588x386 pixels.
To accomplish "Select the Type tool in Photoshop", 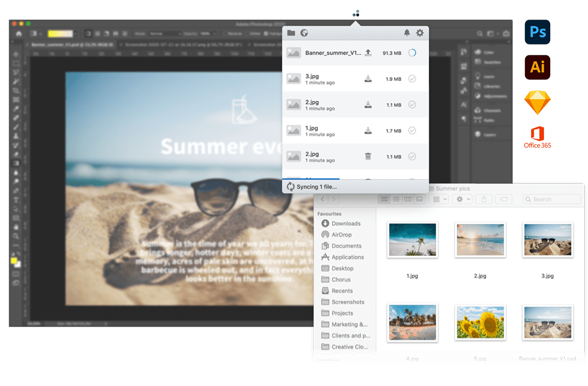I will click(x=16, y=200).
